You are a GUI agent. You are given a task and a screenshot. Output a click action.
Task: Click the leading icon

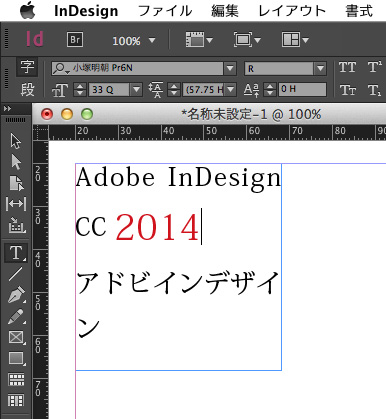point(156,90)
